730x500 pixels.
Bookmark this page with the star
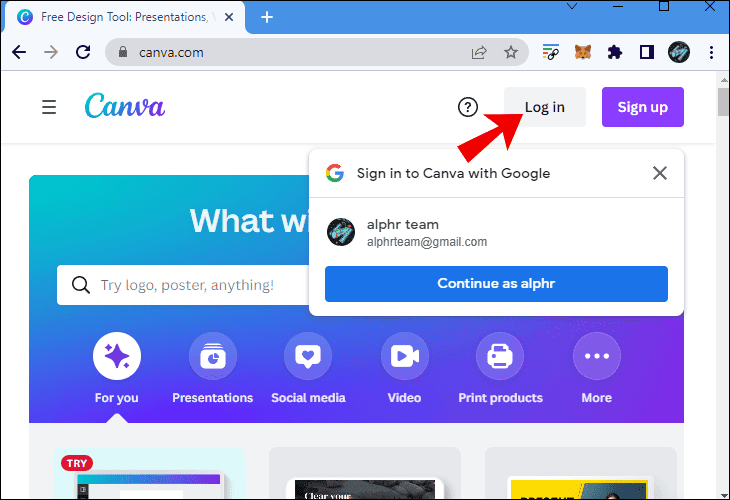point(511,52)
